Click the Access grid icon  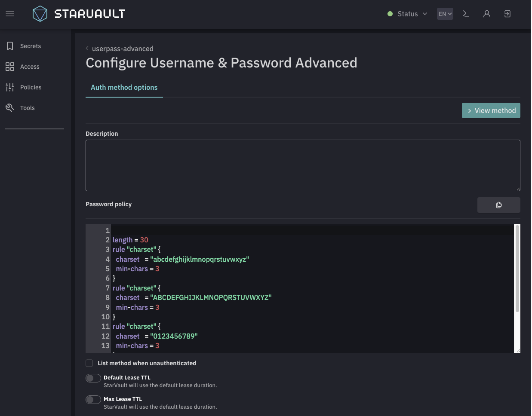click(x=10, y=67)
